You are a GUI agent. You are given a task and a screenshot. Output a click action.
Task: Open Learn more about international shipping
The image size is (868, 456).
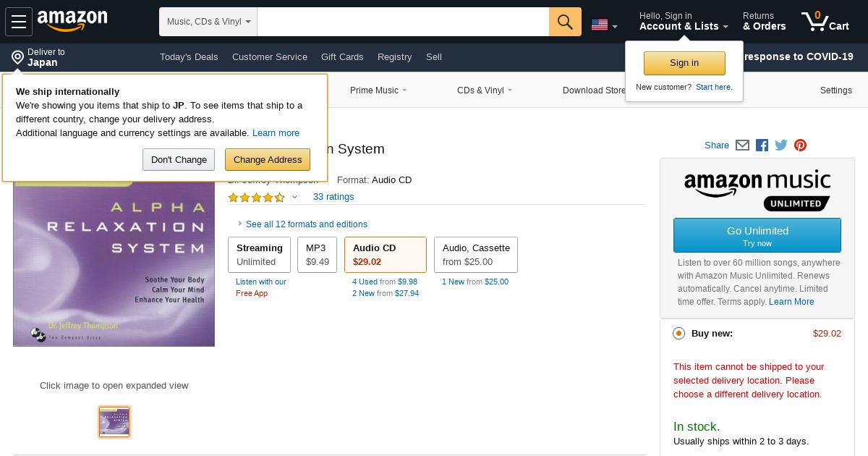coord(276,133)
